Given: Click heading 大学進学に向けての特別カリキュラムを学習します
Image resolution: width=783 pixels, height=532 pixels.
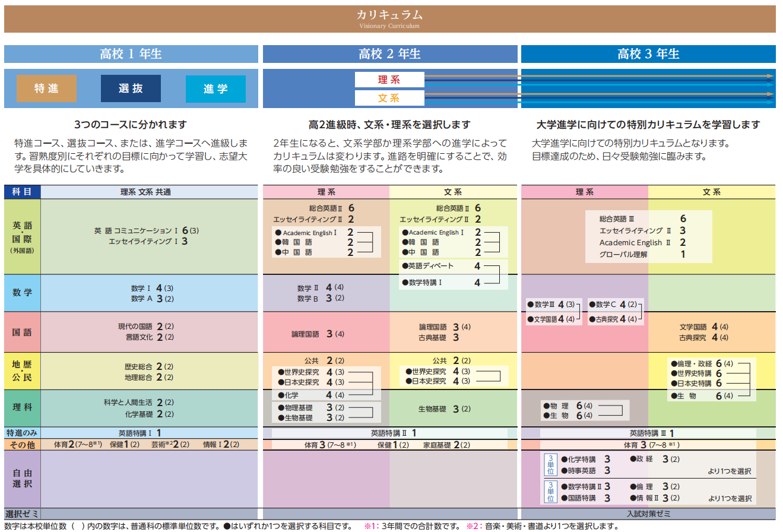Looking at the screenshot, I should (648, 125).
